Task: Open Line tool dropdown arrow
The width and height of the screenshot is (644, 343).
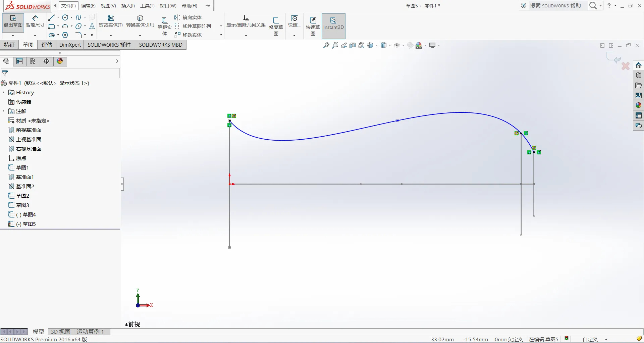Action: pos(58,17)
